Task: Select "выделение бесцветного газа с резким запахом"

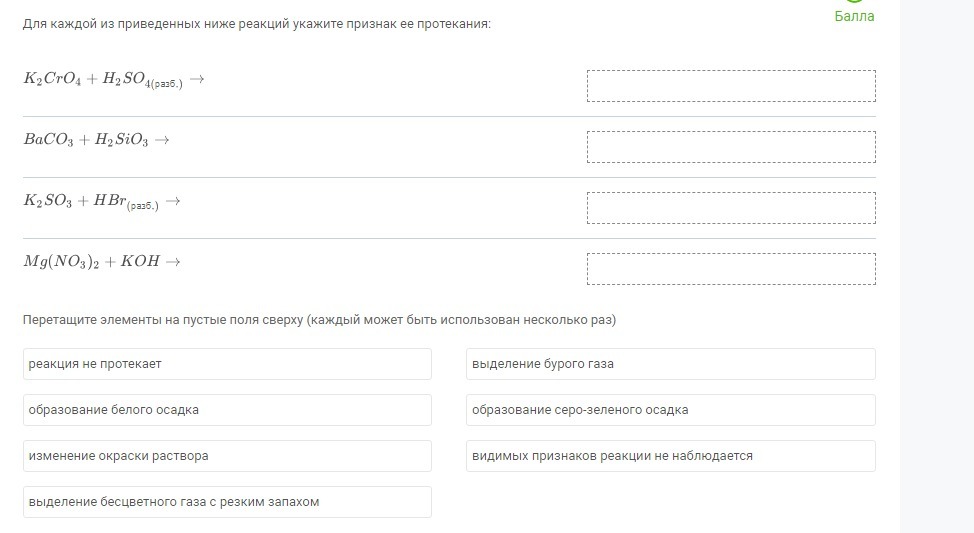Action: [227, 502]
